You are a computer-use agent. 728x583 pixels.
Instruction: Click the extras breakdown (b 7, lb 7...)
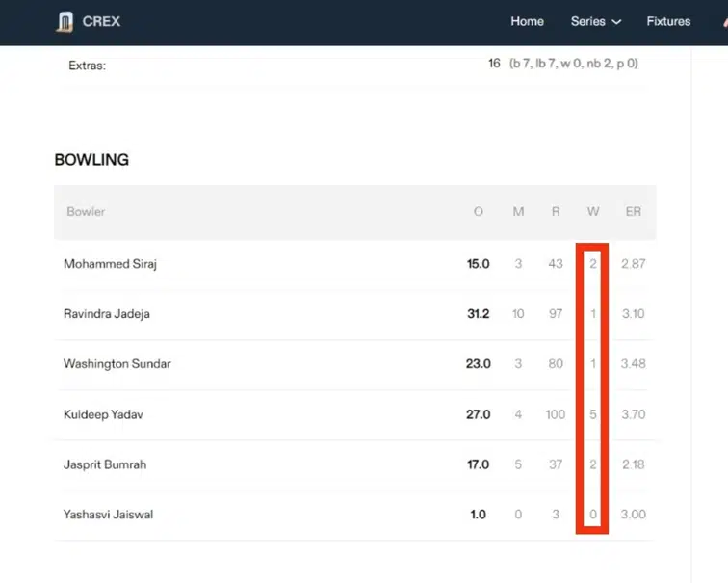click(573, 64)
